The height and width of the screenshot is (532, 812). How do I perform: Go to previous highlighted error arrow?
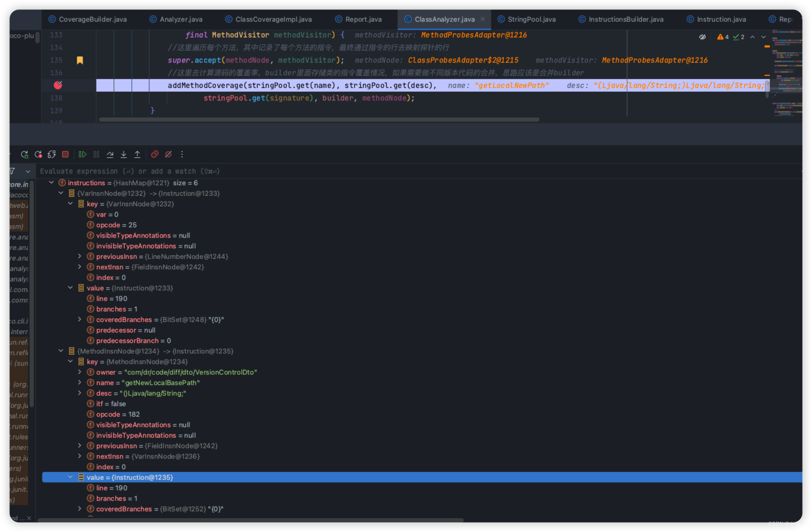pos(753,37)
